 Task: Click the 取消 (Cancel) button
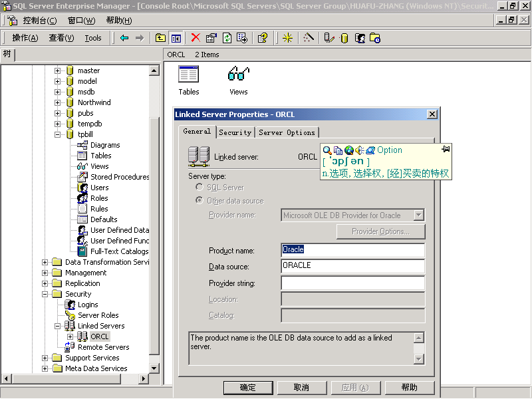(x=301, y=388)
